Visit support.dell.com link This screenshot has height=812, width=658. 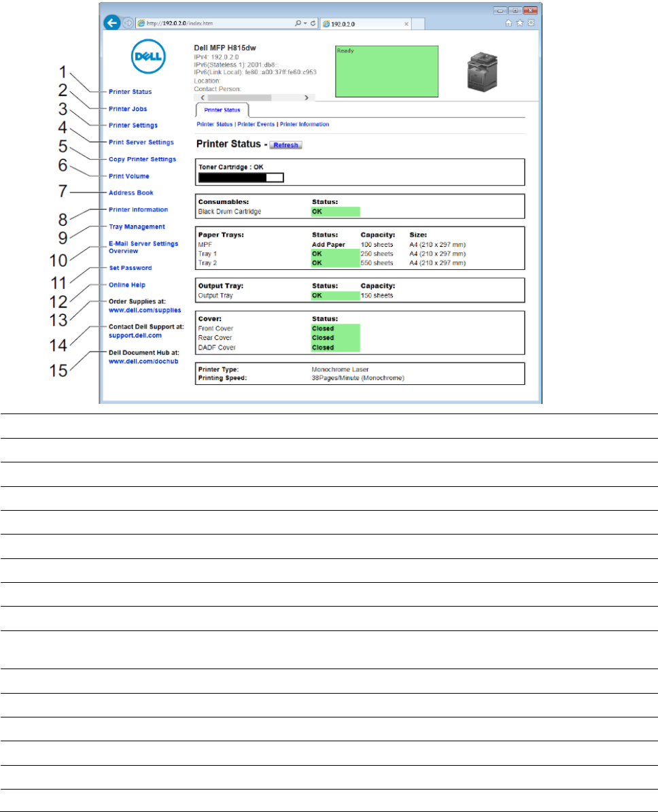135,335
